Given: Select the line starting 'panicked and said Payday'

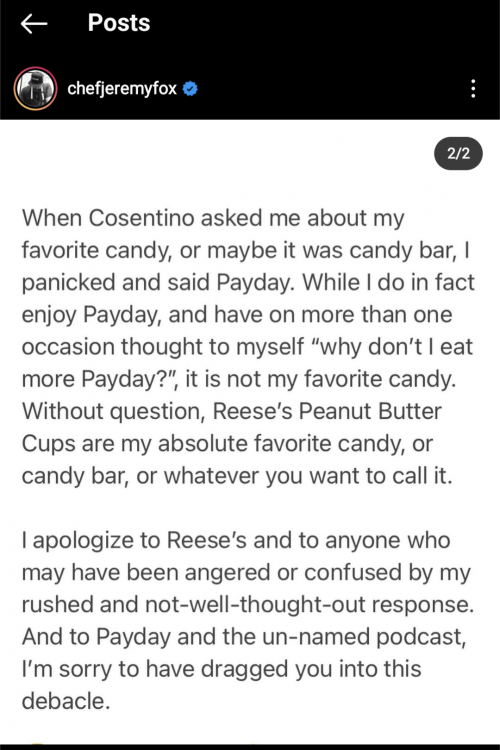Looking at the screenshot, I should 248,283.
